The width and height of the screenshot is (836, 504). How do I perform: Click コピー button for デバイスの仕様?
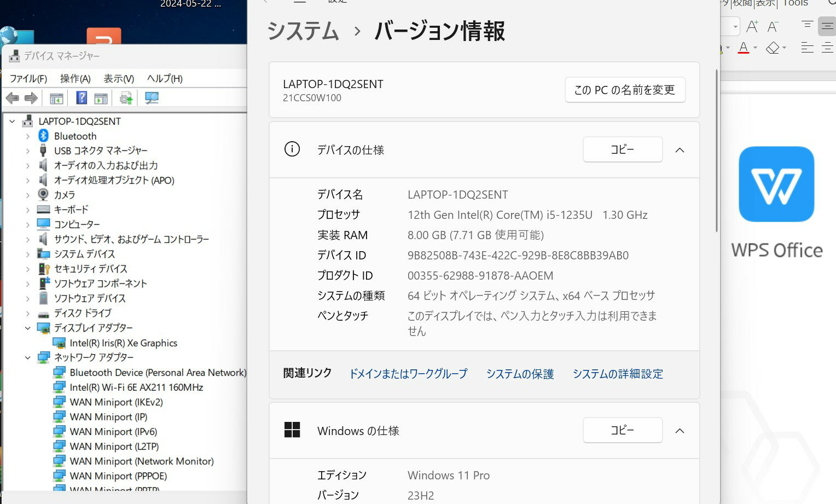click(622, 150)
